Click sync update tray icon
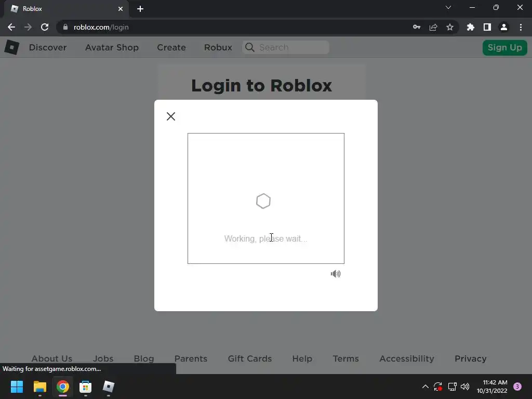532x399 pixels. (x=437, y=387)
